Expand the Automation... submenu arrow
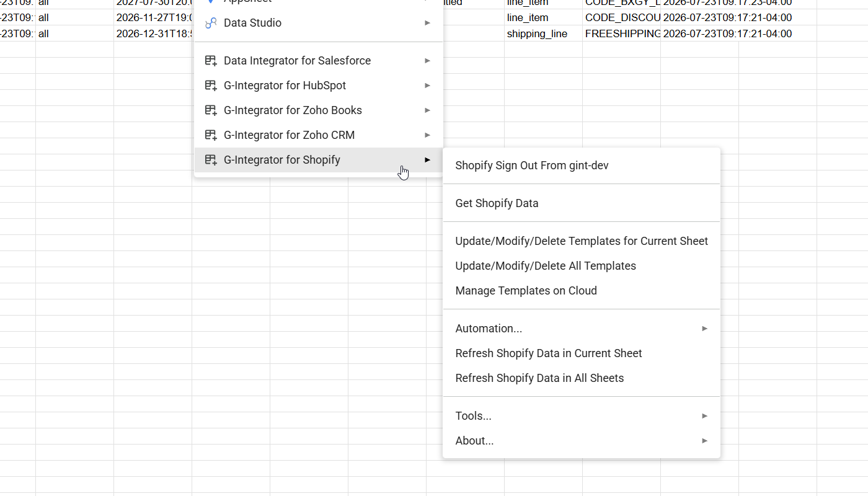This screenshot has width=868, height=496. coord(704,329)
